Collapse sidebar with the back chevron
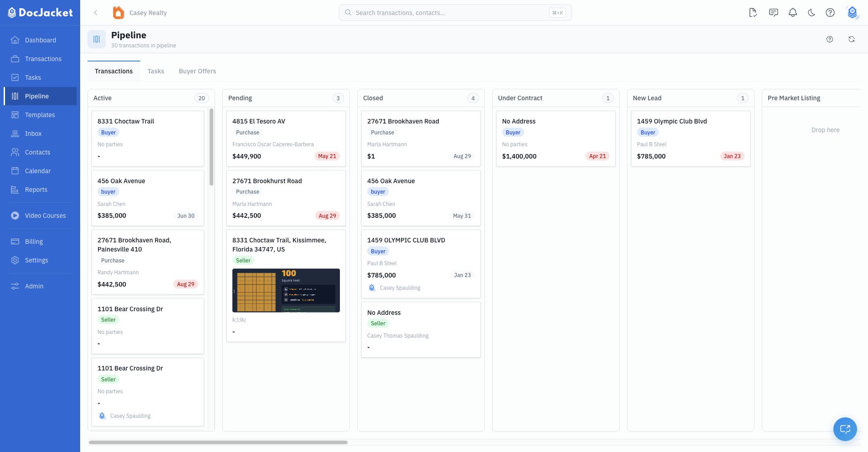868x452 pixels. pyautogui.click(x=96, y=13)
